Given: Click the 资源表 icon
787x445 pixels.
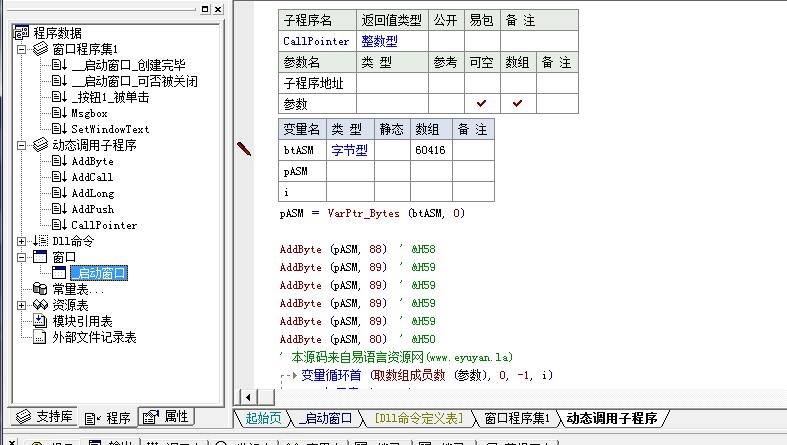Looking at the screenshot, I should pos(40,305).
